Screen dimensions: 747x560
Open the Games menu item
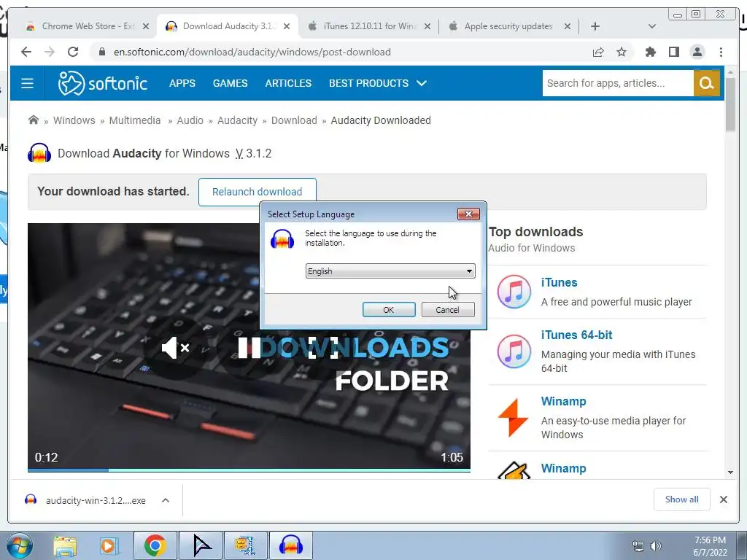(230, 83)
